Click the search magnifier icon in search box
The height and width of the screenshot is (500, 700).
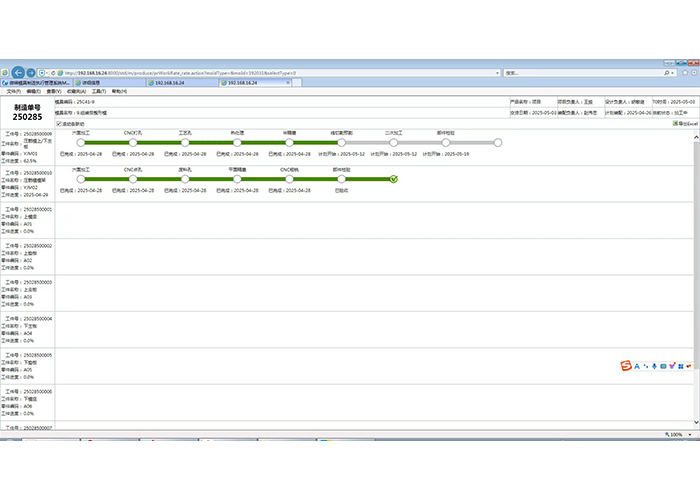click(x=669, y=73)
